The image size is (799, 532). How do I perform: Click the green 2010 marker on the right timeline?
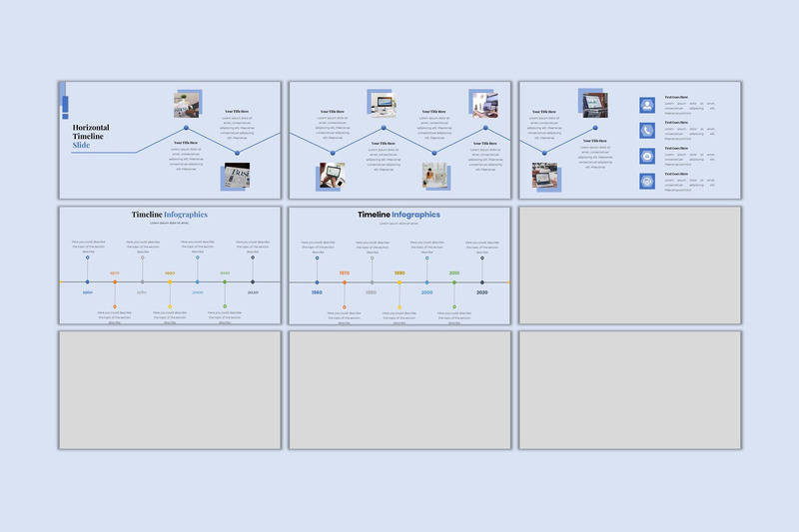click(454, 282)
